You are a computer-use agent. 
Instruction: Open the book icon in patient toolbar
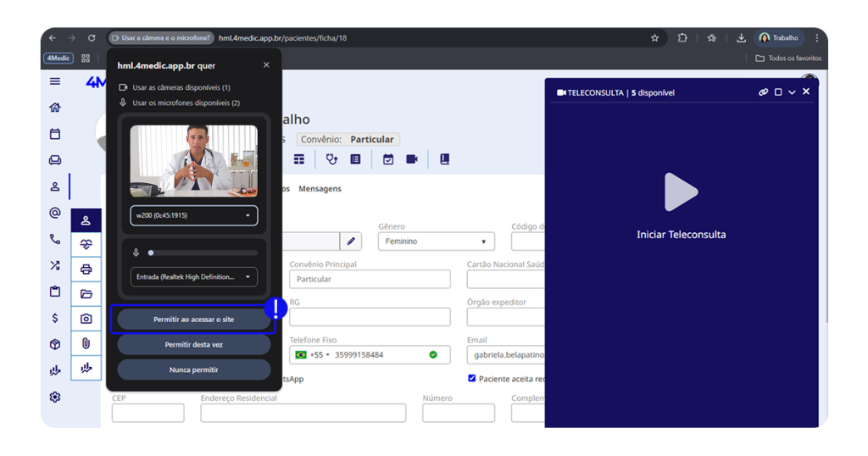tap(444, 159)
